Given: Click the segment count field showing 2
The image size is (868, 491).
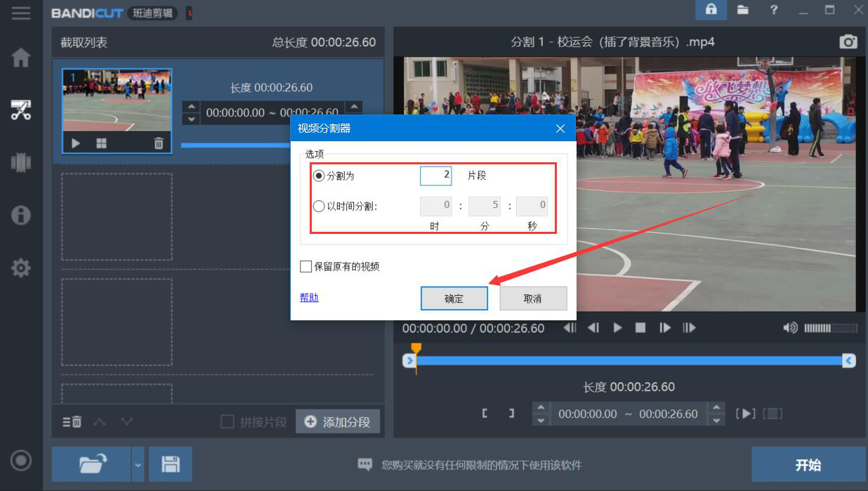Looking at the screenshot, I should [x=435, y=176].
